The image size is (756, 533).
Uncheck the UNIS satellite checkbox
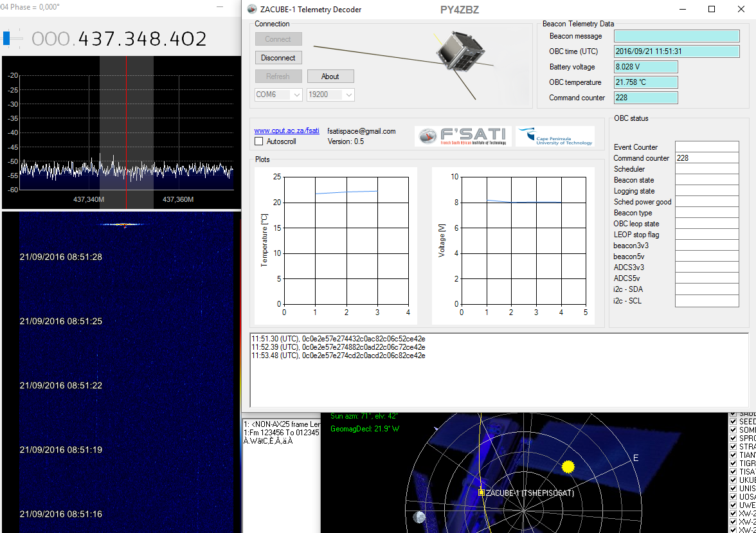tap(733, 488)
